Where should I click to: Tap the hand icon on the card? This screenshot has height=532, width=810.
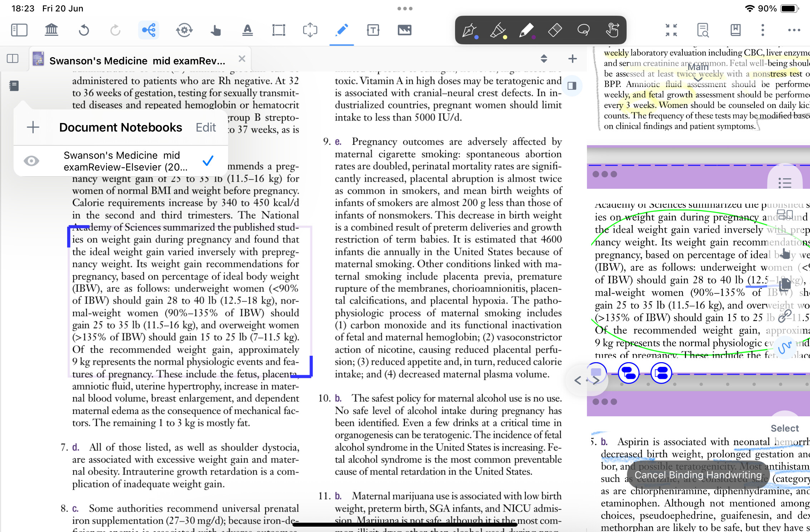click(785, 253)
